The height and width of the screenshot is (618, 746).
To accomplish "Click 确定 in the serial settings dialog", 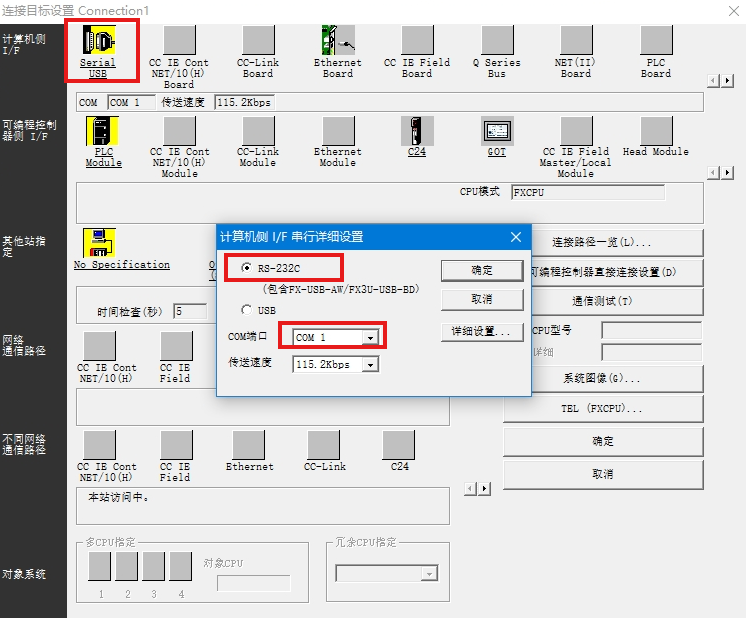I will [x=481, y=270].
